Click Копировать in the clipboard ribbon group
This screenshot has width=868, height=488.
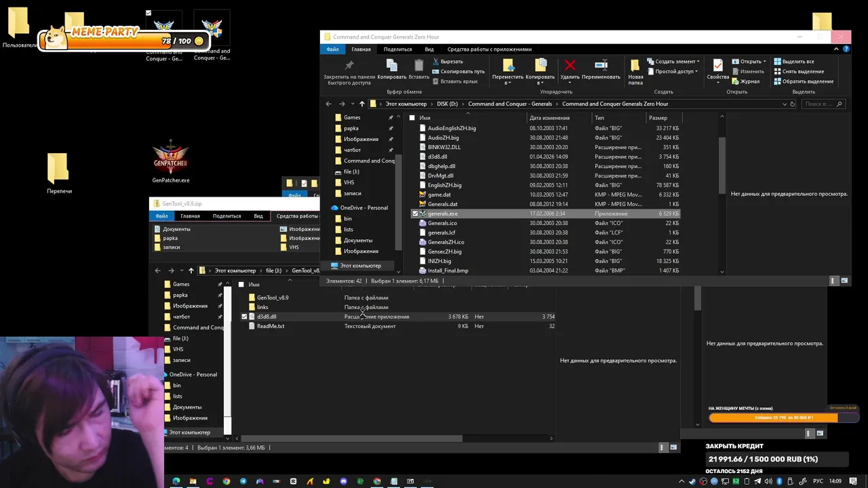[x=391, y=69]
